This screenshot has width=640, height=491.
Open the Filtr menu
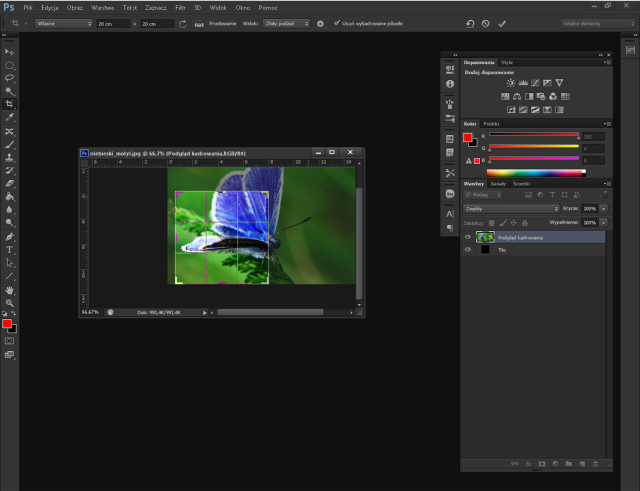tap(180, 8)
